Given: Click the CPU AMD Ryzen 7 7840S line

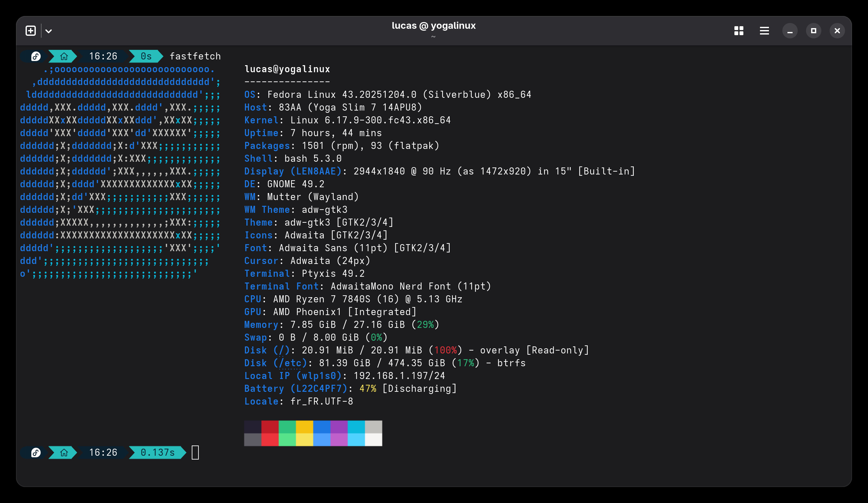Looking at the screenshot, I should click(353, 299).
